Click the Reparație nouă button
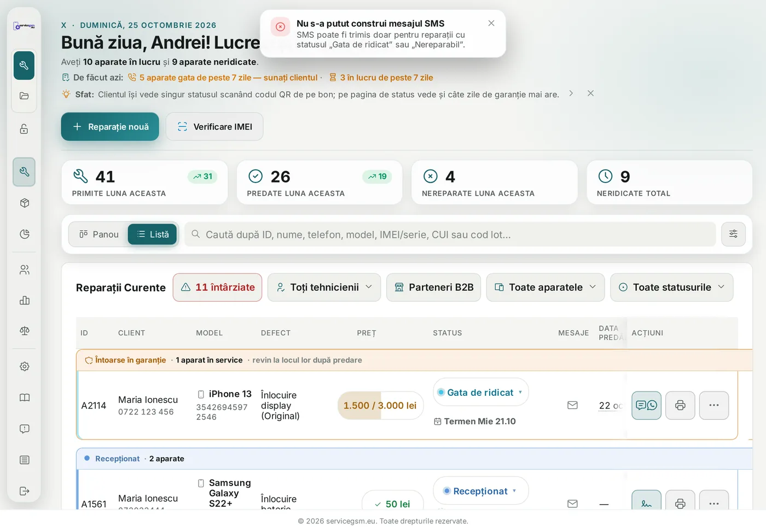Screen dimensions: 766x532 pos(110,126)
